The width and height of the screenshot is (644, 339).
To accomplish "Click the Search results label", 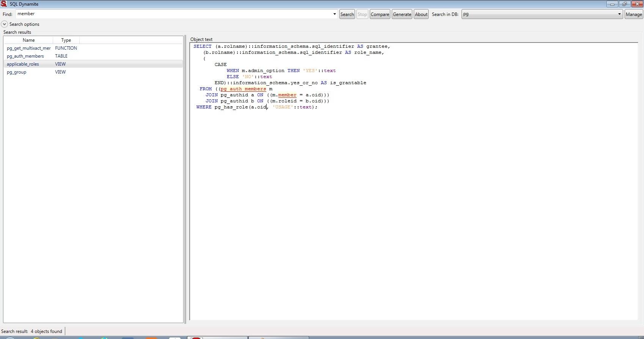I will pos(17,32).
